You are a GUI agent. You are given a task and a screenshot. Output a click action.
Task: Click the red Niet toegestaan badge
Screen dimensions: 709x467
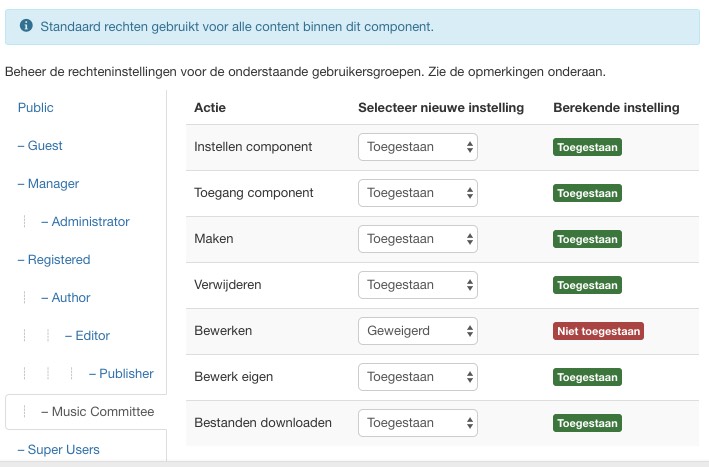598,331
